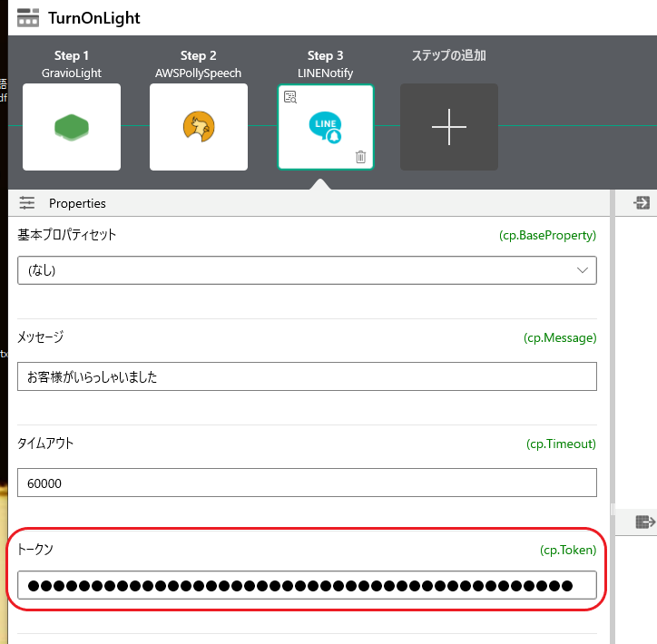Open the step inspect icon on LINENotify
This screenshot has height=644, width=657.
coord(290,97)
